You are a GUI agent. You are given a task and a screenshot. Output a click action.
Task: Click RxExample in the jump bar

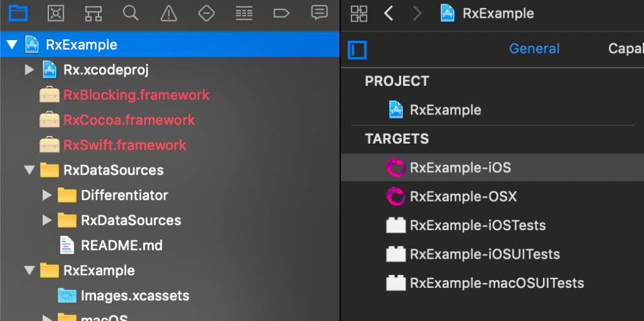coord(498,13)
